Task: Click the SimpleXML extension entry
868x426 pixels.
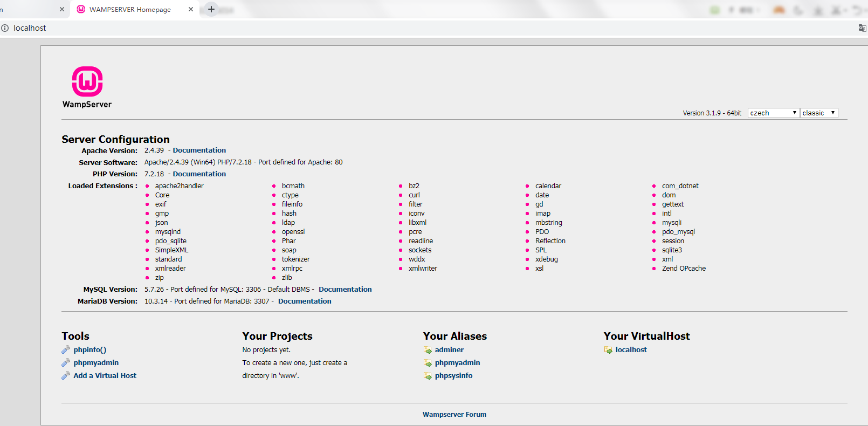Action: [x=172, y=250]
